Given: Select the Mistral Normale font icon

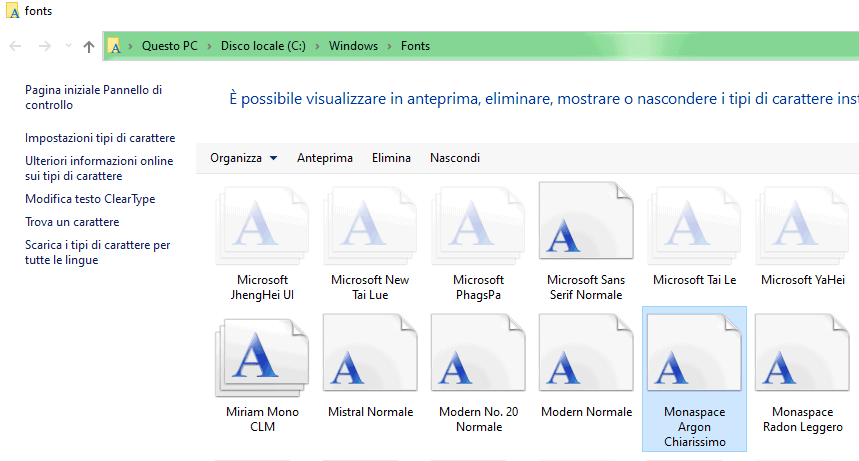Looking at the screenshot, I should (x=370, y=353).
